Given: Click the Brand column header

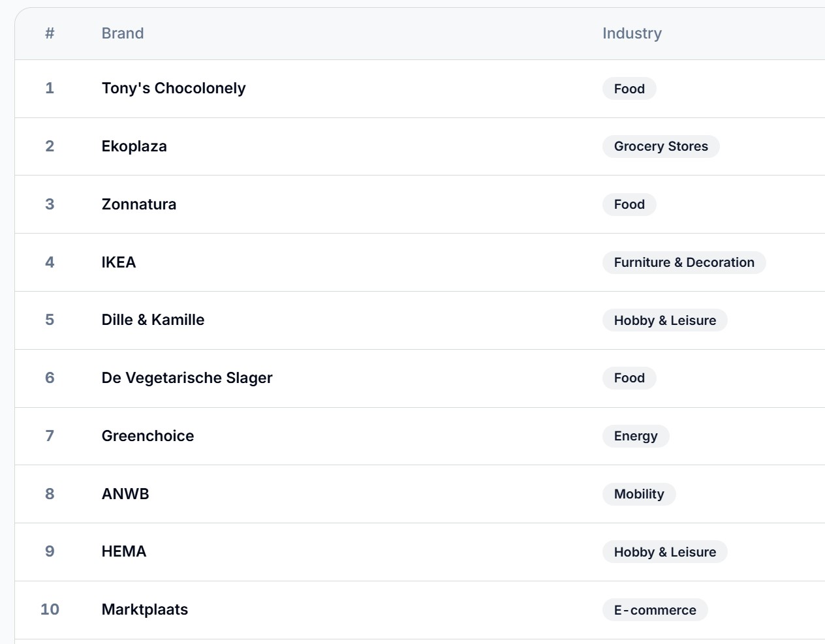Looking at the screenshot, I should pos(123,33).
